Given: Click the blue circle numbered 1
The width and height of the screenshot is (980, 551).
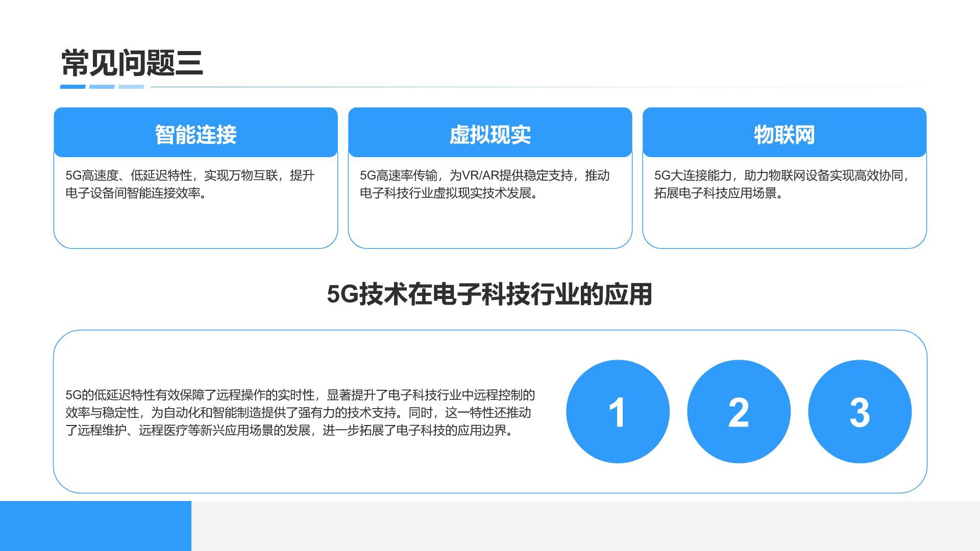Looking at the screenshot, I should (620, 412).
